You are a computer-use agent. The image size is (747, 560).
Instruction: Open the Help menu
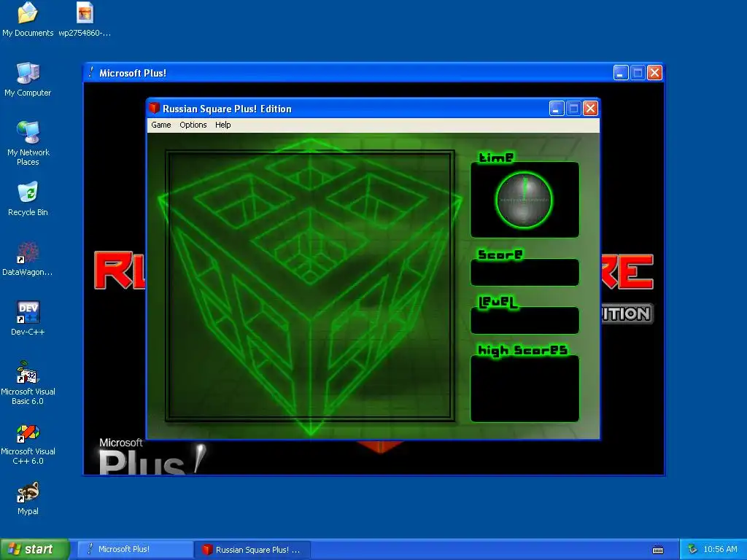[x=223, y=125]
